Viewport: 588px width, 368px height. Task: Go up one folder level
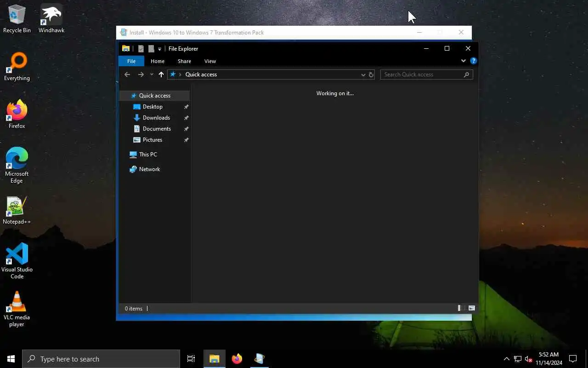click(x=161, y=75)
